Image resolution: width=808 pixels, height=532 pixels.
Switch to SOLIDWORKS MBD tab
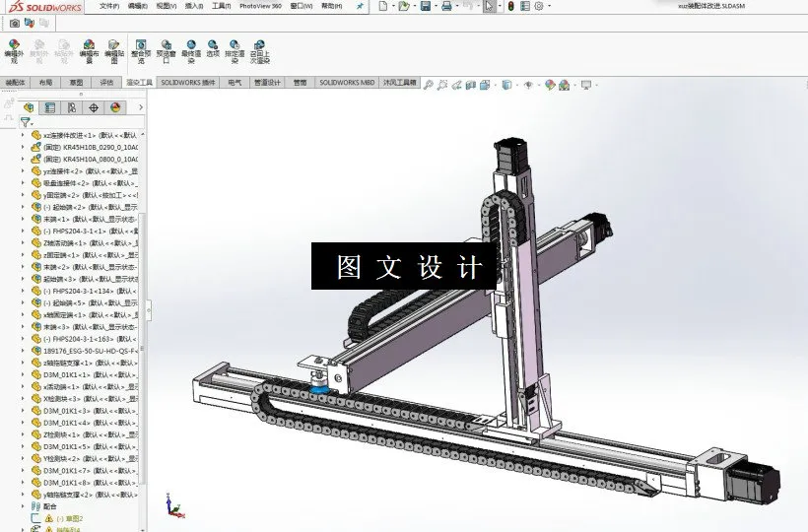(x=347, y=83)
